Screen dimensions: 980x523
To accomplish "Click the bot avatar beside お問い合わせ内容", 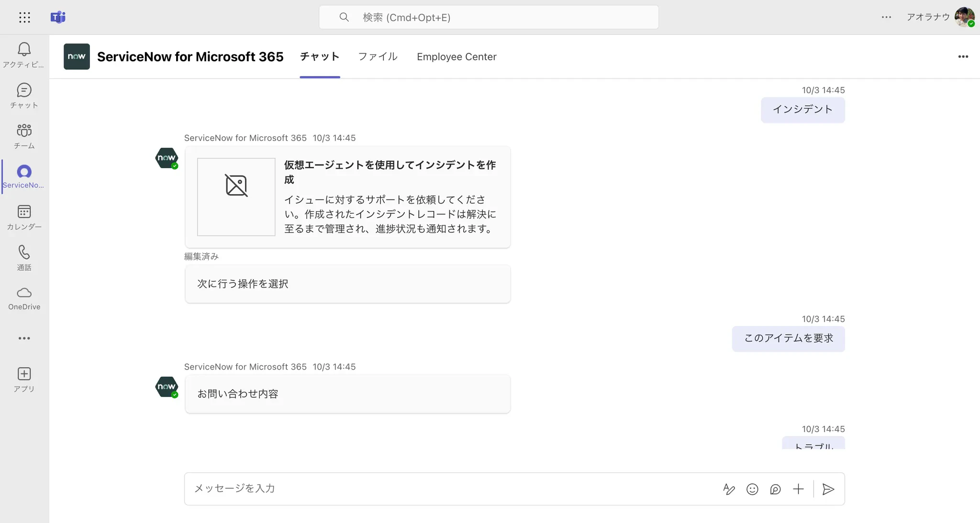I will (x=167, y=387).
